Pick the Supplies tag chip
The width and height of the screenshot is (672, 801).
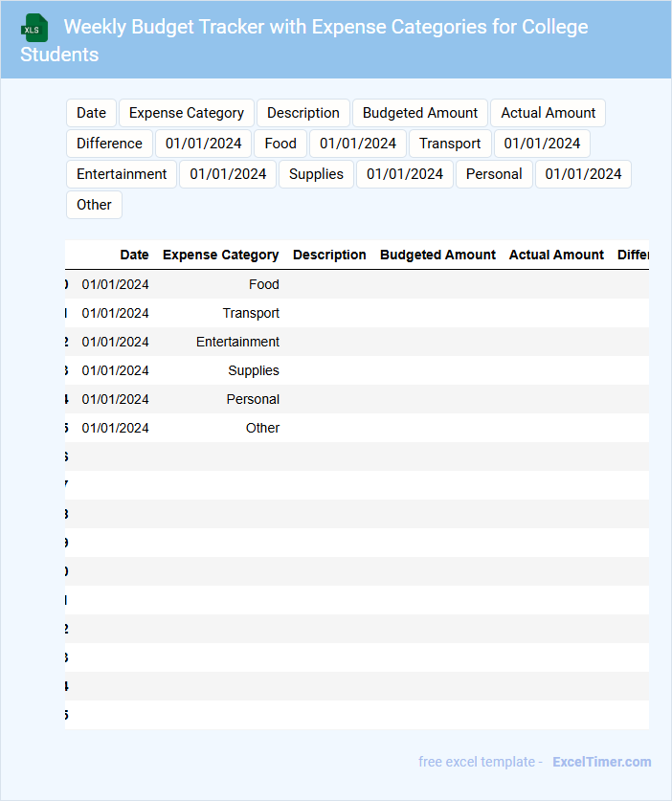pyautogui.click(x=316, y=174)
